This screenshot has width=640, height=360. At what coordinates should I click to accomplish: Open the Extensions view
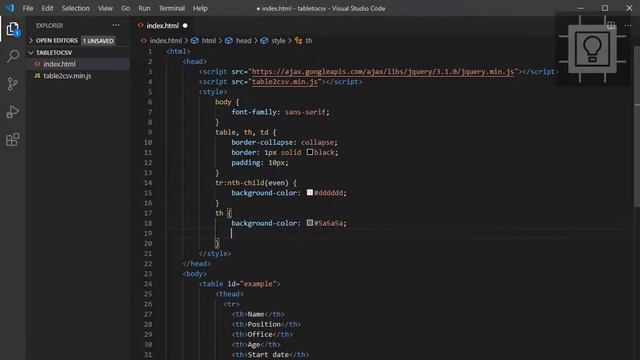pos(13,140)
